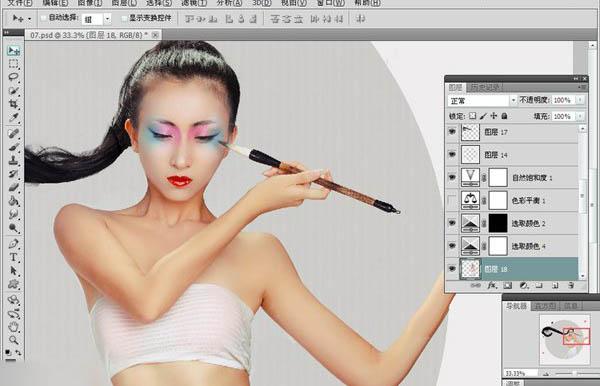Screen dimensions: 600x386
Task: Select the 选取颜色 2 black mask thumbnail
Action: click(x=498, y=223)
